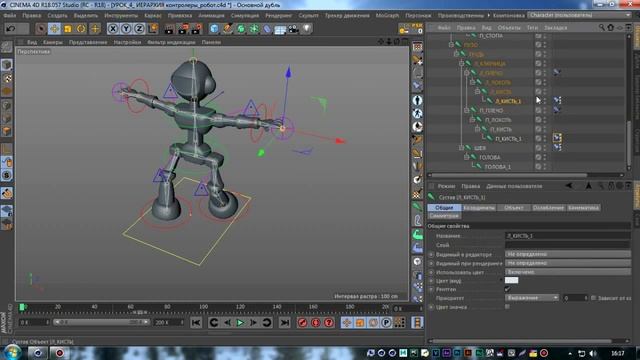Viewport: 640px width, 360px height.
Task: Toggle the Y axis lock
Action: click(126, 29)
